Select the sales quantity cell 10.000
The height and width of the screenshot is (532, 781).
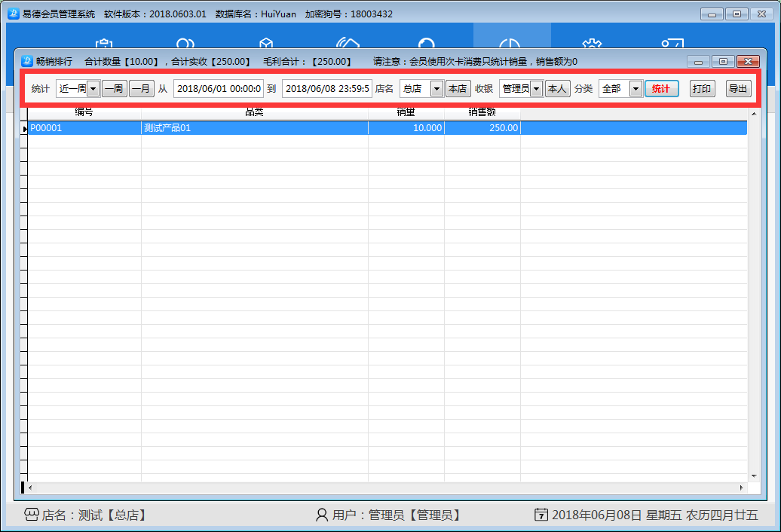[x=406, y=128]
